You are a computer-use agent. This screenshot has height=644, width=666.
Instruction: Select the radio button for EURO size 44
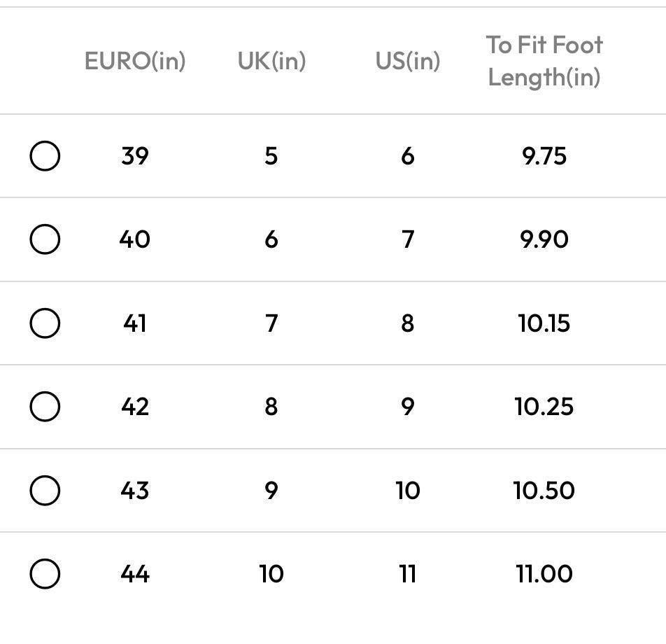(x=45, y=574)
